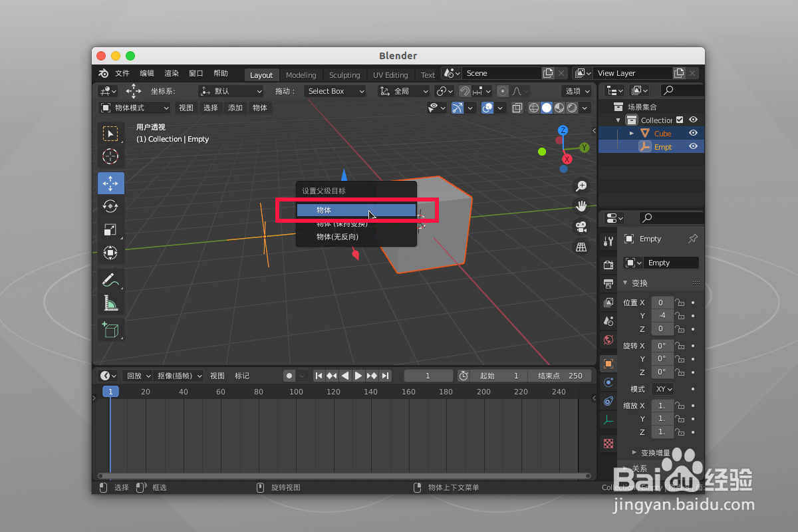This screenshot has height=532, width=798.
Task: Click the Blender logo menu icon
Action: click(x=103, y=73)
